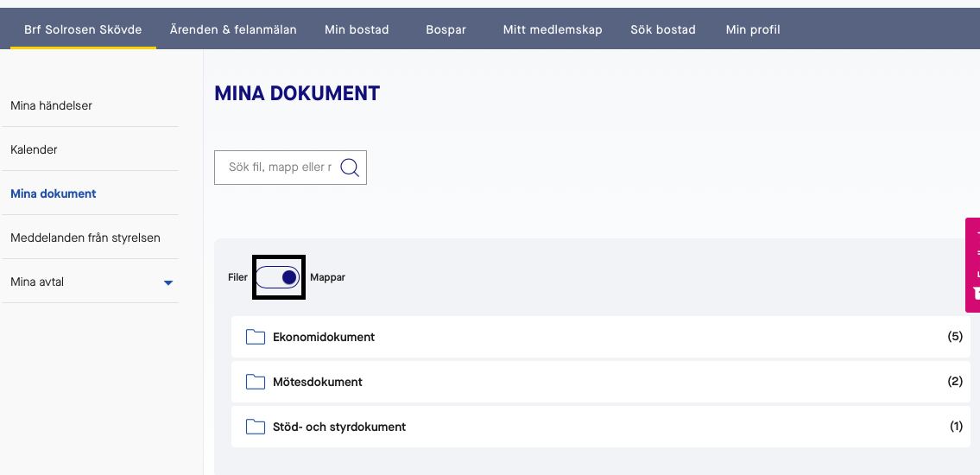This screenshot has height=475, width=980.
Task: Open the Kalender sidebar link
Action: tap(35, 149)
